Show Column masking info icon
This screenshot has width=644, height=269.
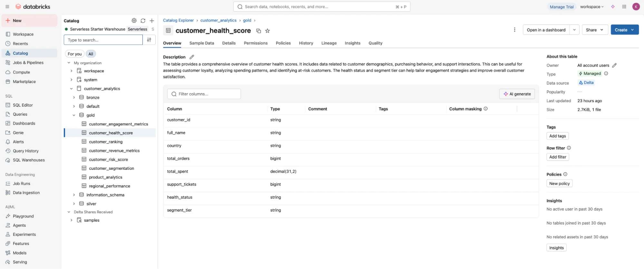485,109
